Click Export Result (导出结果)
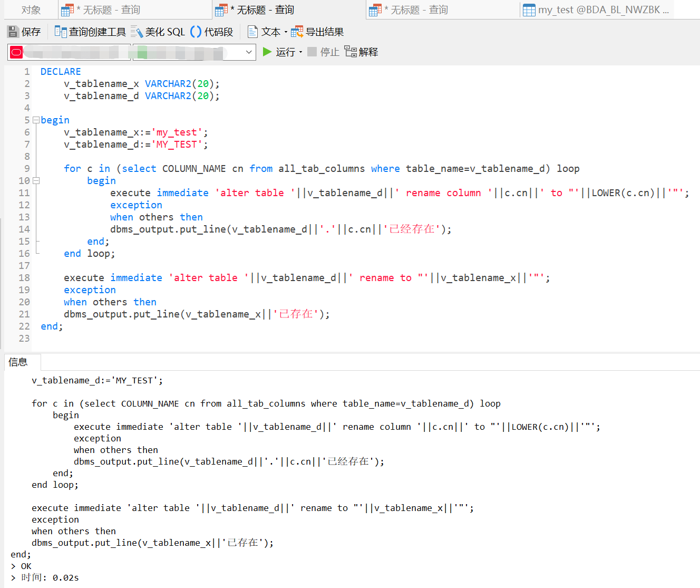The width and height of the screenshot is (700, 588). (x=317, y=32)
